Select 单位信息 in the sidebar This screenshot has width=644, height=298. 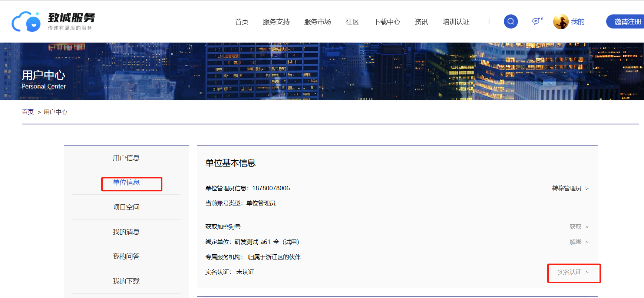coord(126,183)
